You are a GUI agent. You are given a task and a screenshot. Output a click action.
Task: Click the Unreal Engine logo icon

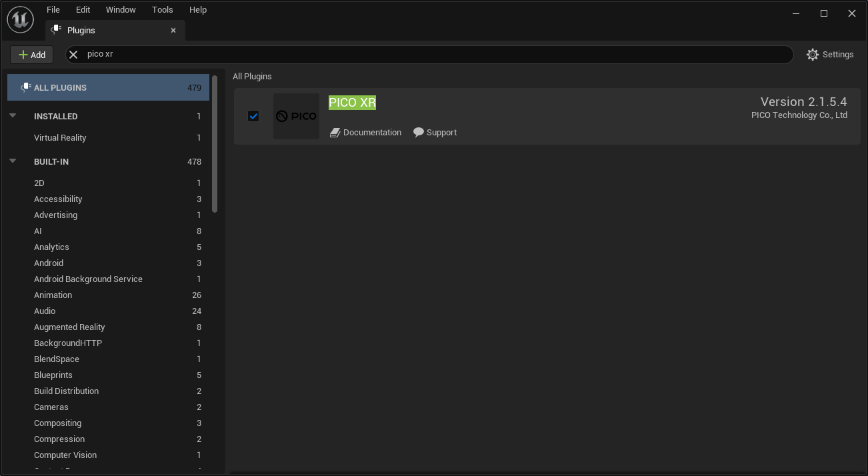click(20, 19)
